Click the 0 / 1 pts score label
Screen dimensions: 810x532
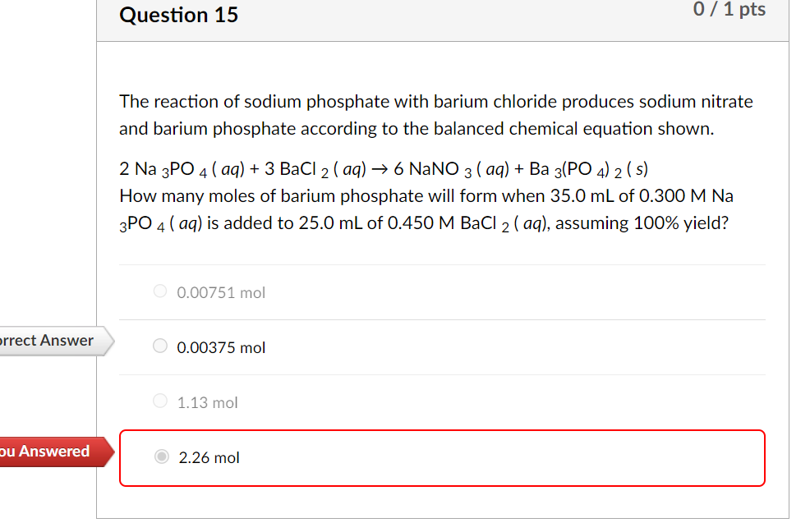729,10
